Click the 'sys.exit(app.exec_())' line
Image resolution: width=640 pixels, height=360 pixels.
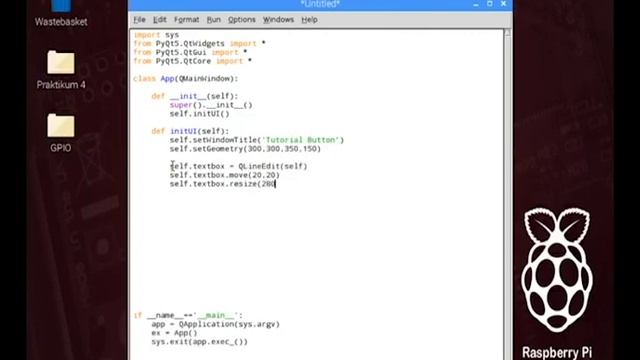(x=200, y=342)
